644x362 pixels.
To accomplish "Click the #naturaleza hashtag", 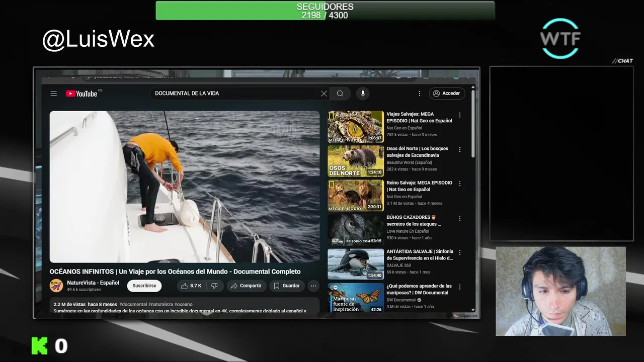I will [160, 305].
